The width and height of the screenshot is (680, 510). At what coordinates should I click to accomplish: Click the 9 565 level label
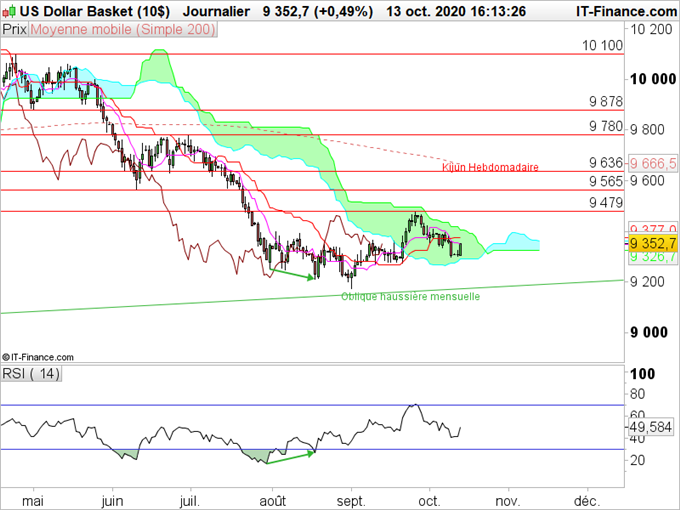pyautogui.click(x=606, y=181)
